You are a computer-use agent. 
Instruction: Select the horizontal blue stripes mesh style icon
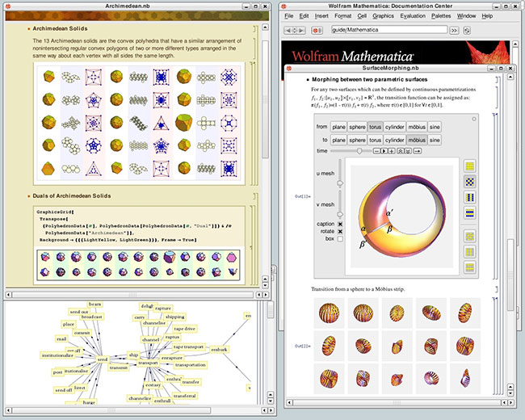[x=469, y=213]
